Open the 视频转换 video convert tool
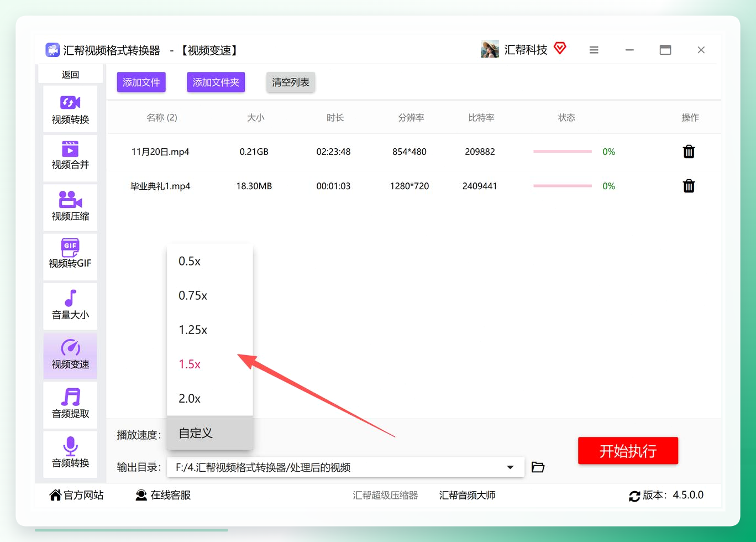Image resolution: width=756 pixels, height=542 pixels. coord(70,109)
